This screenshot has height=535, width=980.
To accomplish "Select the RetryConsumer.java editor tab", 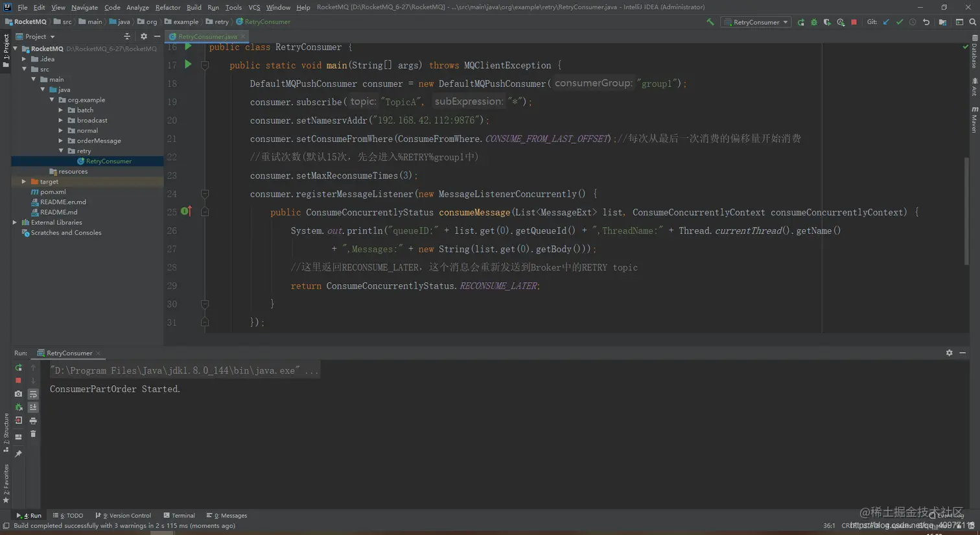I will click(x=207, y=37).
